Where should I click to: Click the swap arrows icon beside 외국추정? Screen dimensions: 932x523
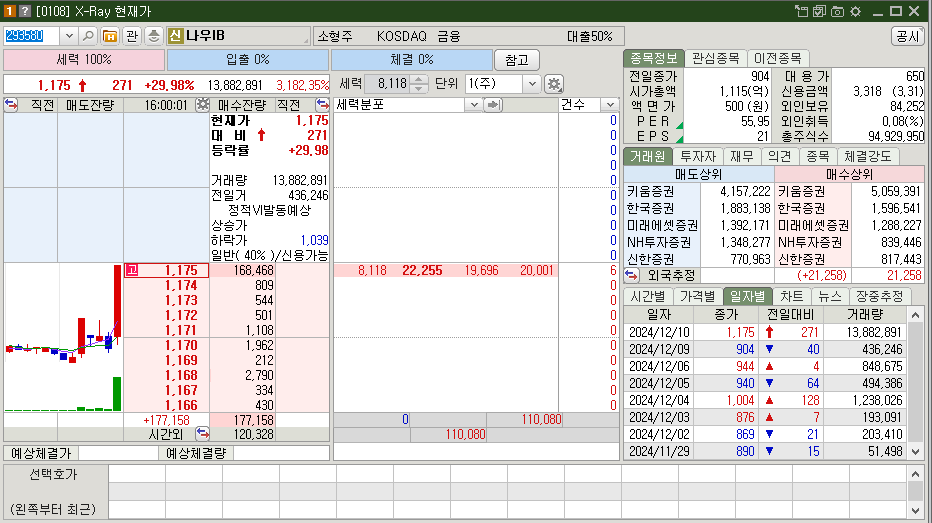631,275
